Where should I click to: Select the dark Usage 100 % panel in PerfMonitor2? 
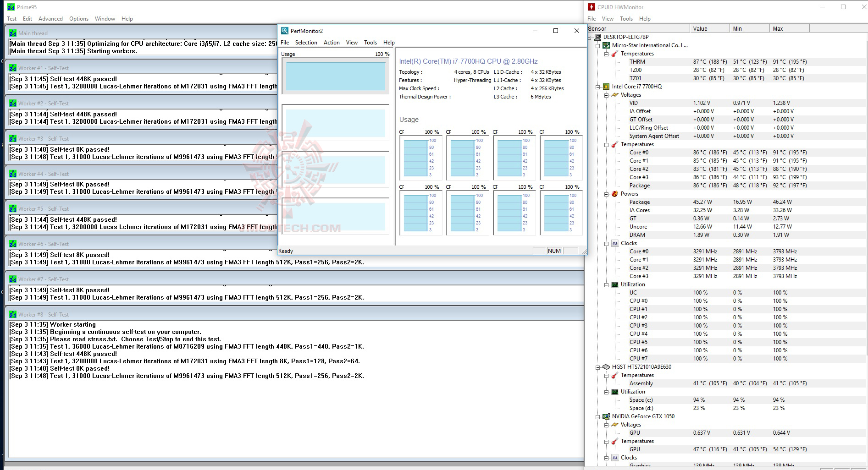coord(335,76)
